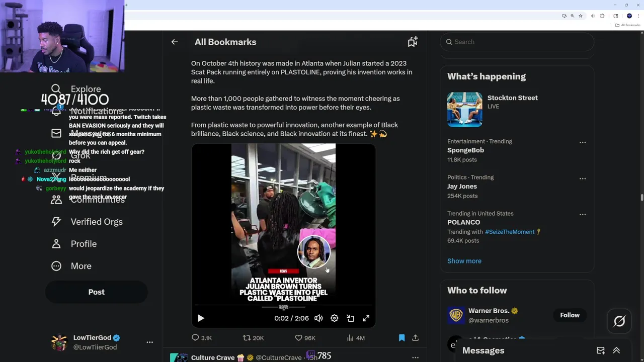Click the browser bookmark star icon
Screen dimensions: 644x362
click(x=581, y=16)
